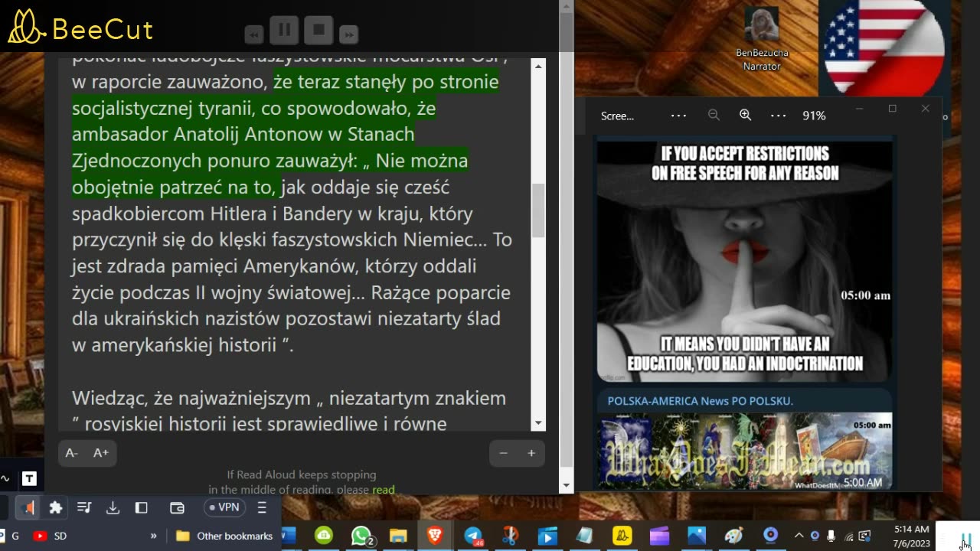The image size is (980, 551).
Task: Open Photos app from the taskbar
Action: 697,536
